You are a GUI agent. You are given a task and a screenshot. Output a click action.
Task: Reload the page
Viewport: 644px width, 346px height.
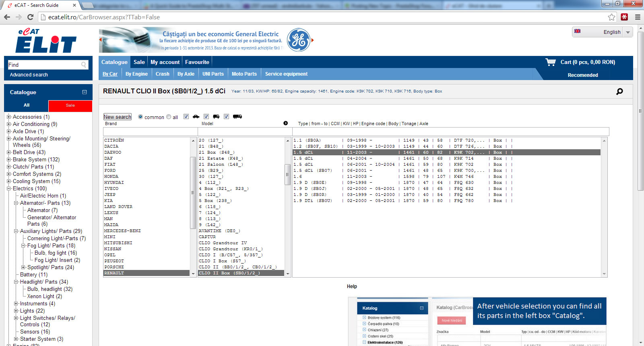click(x=30, y=17)
